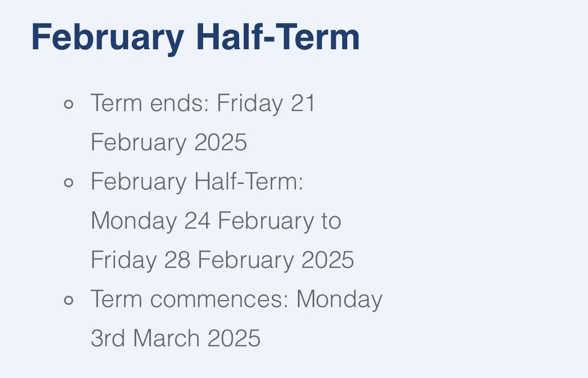Select the "Term ends: Friday 21" line
This screenshot has height=378, width=588.
(203, 104)
